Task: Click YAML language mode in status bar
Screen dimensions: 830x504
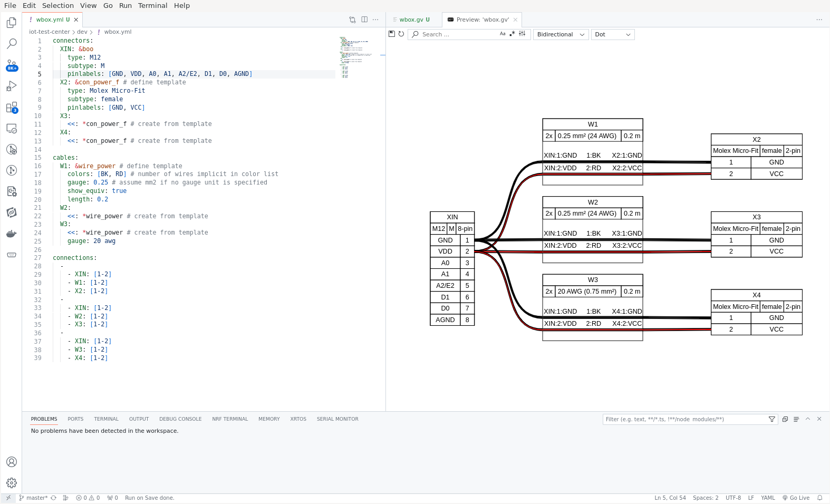Action: coord(768,498)
